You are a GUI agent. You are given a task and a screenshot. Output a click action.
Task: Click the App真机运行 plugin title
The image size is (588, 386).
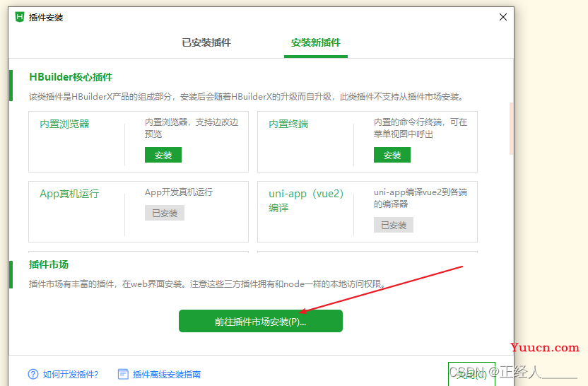click(x=69, y=194)
